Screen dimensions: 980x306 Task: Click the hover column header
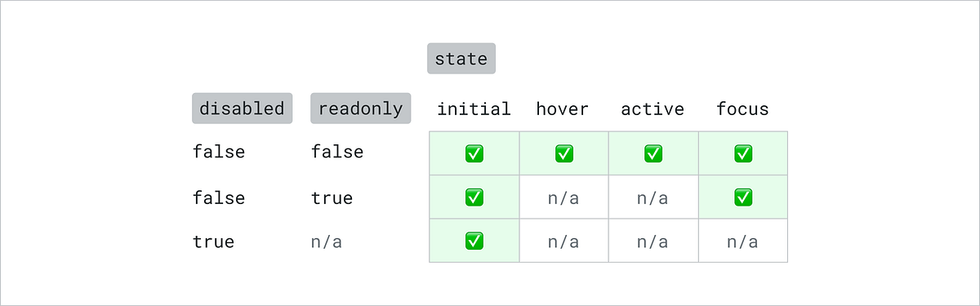562,109
